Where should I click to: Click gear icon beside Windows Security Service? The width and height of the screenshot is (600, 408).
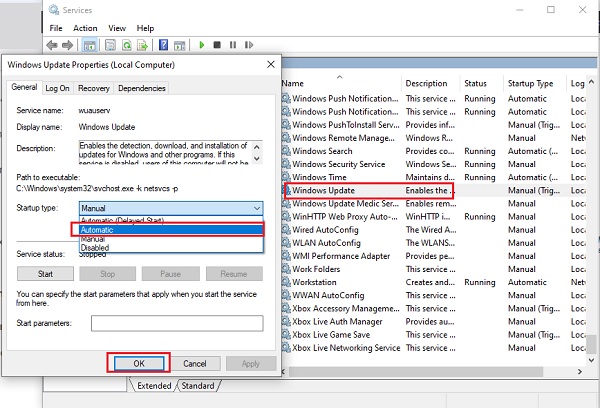[x=286, y=164]
